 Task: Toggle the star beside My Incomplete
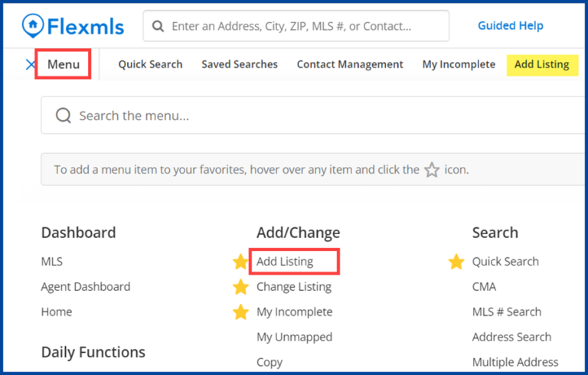[x=240, y=312]
